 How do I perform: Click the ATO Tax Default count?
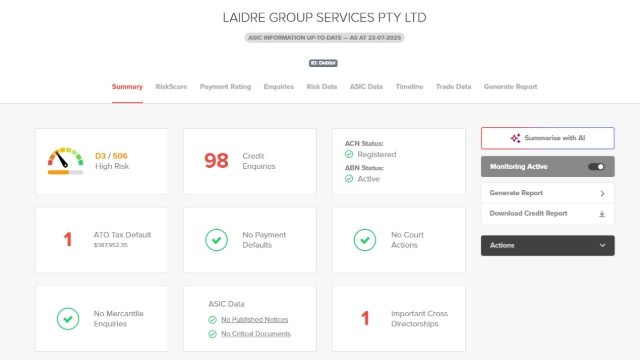coord(68,240)
